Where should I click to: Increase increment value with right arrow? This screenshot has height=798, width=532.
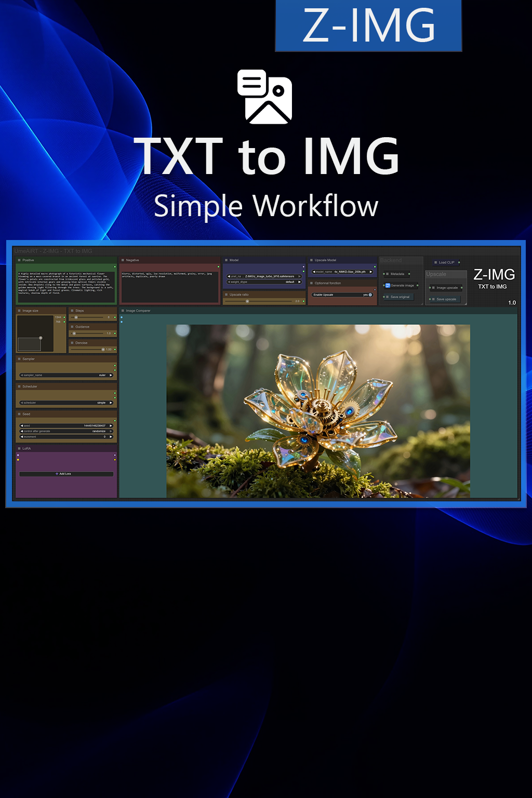(x=111, y=437)
